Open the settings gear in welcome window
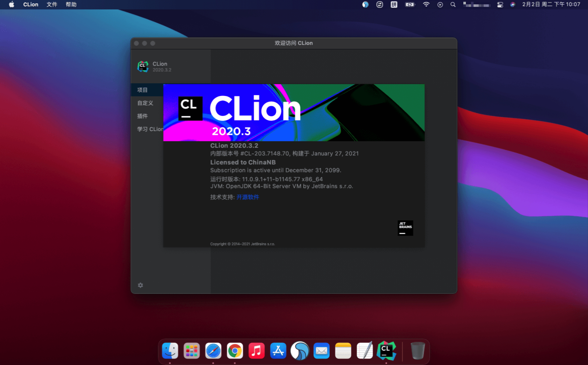Image resolution: width=588 pixels, height=365 pixels. (x=140, y=285)
